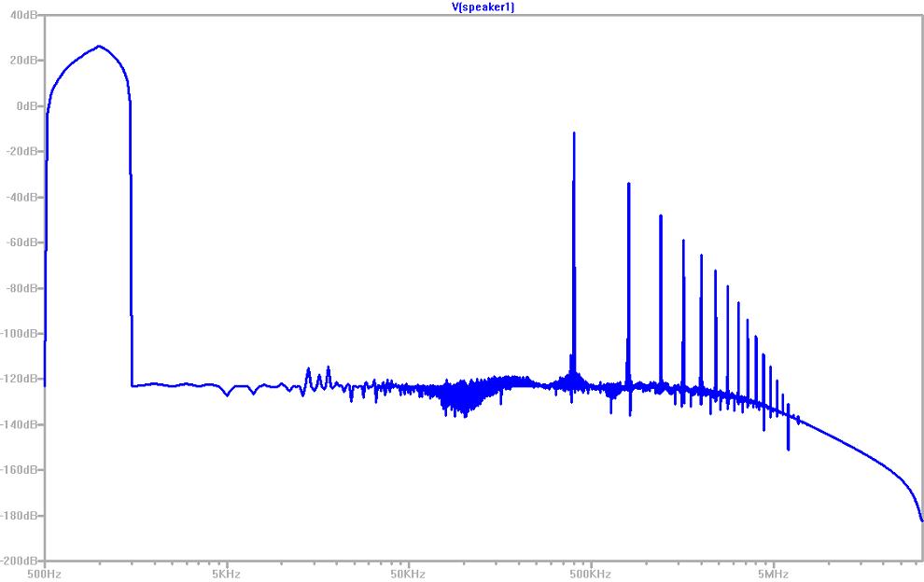Viewport: 924px width, 582px height.
Task: Click the 5KHz frequency axis label
Action: coord(227,574)
